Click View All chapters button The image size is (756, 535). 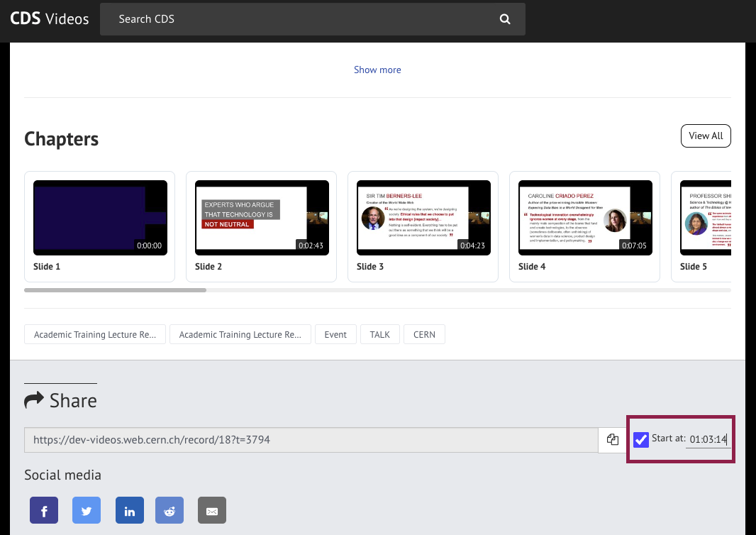click(705, 136)
